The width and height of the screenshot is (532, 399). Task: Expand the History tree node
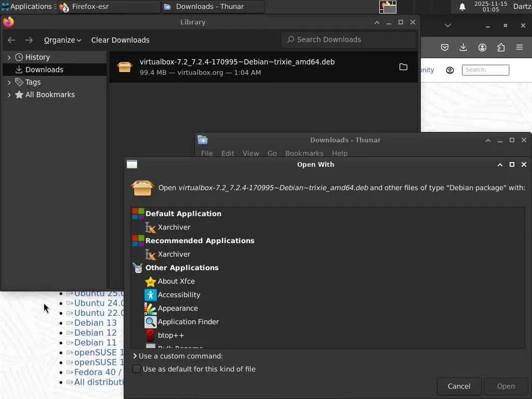click(9, 57)
